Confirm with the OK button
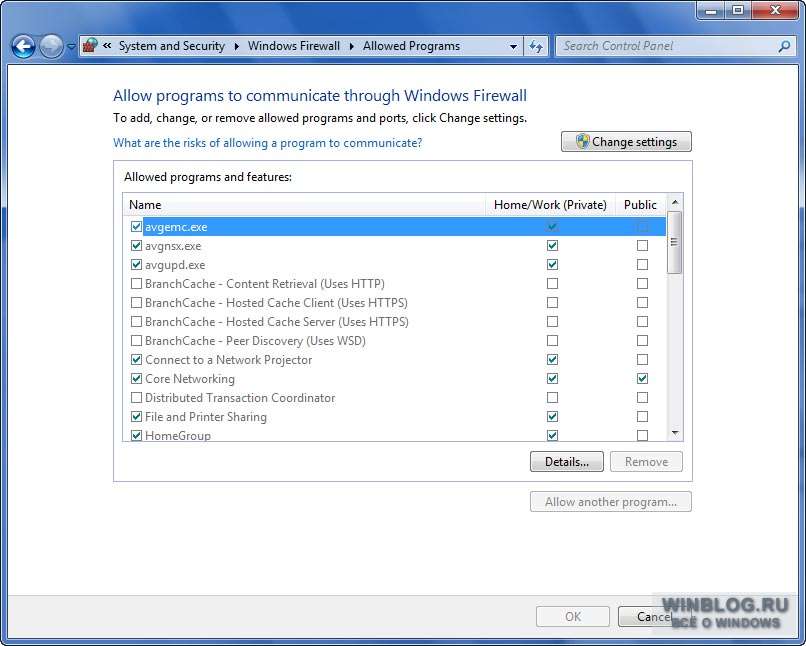806x646 pixels. click(x=573, y=616)
